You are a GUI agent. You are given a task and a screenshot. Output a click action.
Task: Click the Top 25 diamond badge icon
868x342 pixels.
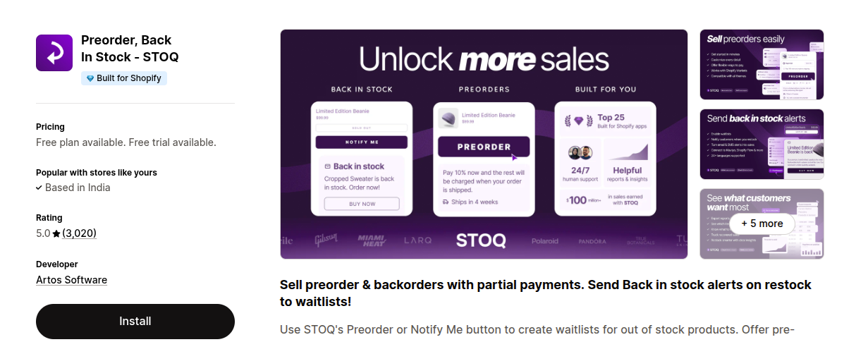coord(579,121)
